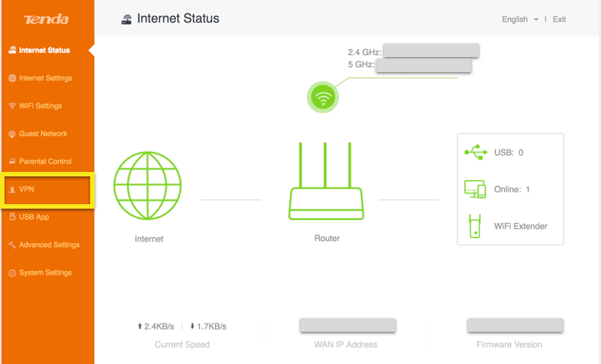Open System Settings menu

(45, 272)
